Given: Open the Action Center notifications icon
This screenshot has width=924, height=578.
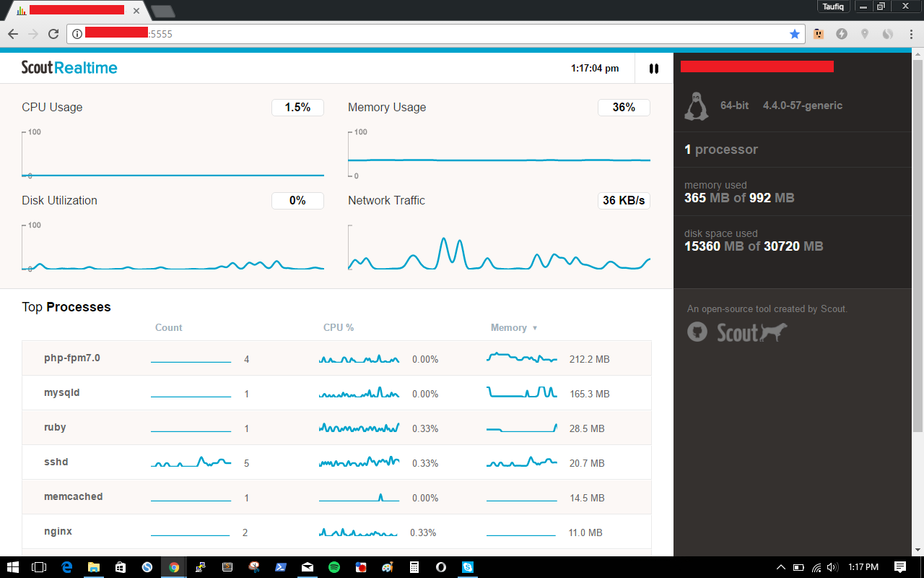Looking at the screenshot, I should click(900, 567).
